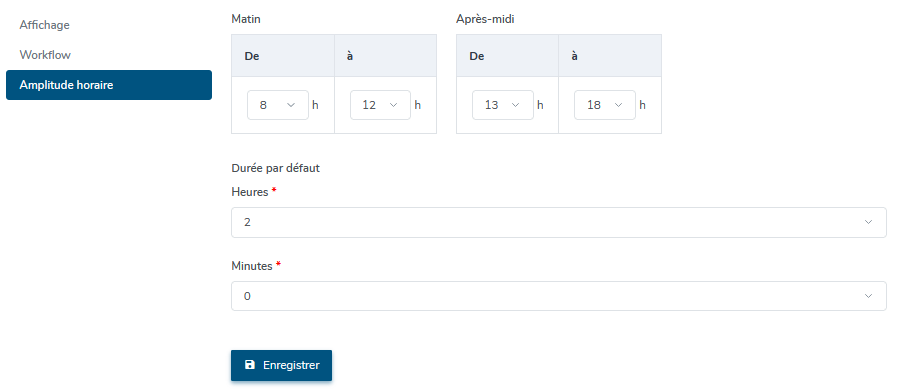Click the chevron beside the Après-midi start value 13
The height and width of the screenshot is (389, 897).
(515, 105)
